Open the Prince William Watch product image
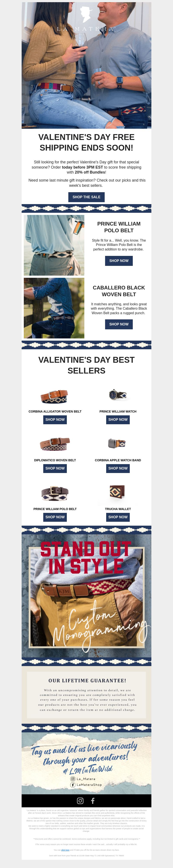The image size is (173, 868). 118,395
